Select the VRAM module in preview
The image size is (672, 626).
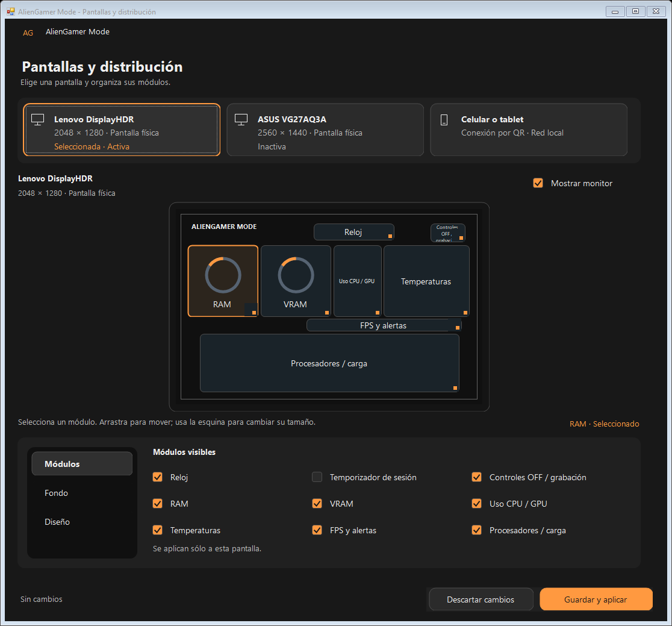296,281
